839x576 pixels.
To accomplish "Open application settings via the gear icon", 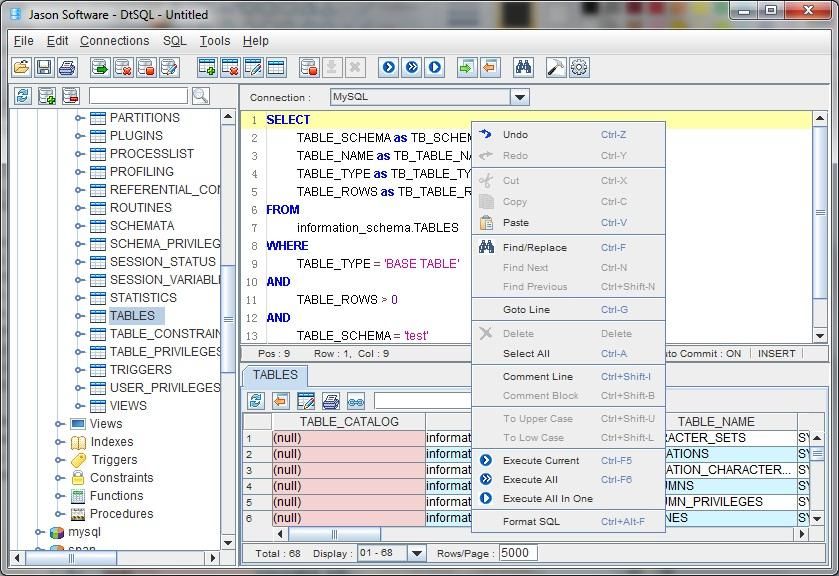I will [578, 67].
